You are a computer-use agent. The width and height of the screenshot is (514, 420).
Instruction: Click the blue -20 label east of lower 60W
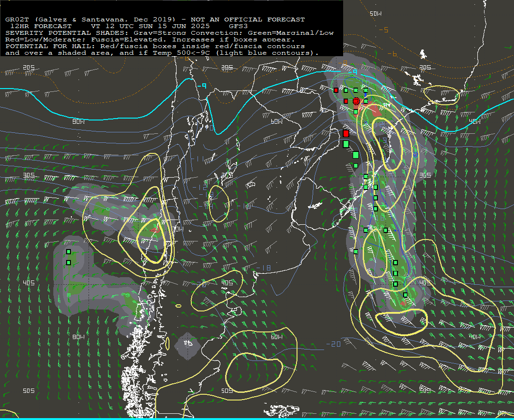[333, 344]
